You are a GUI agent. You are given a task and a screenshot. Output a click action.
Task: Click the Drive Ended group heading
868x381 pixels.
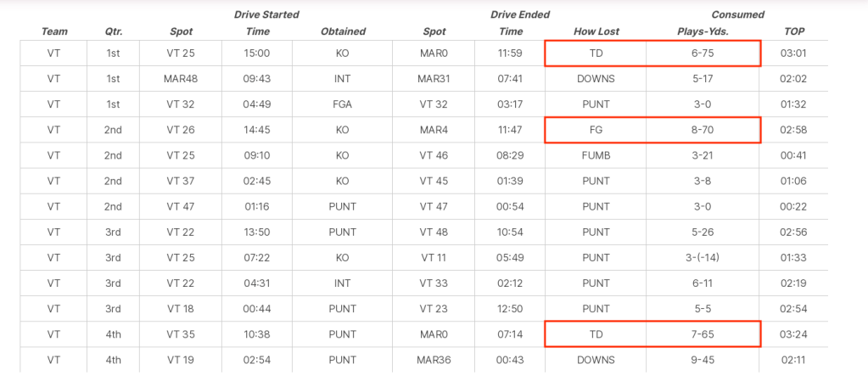click(519, 14)
